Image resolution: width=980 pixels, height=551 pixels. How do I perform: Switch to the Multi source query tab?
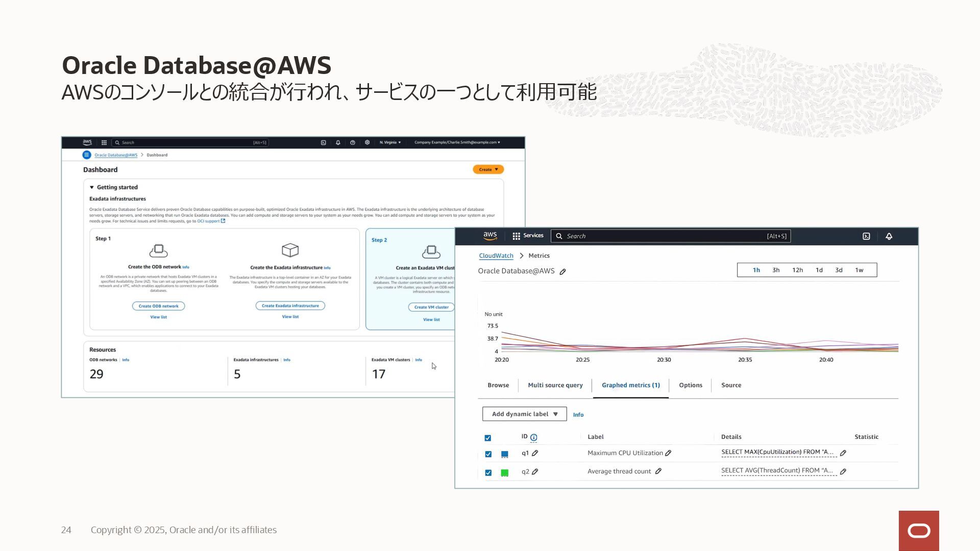point(555,385)
